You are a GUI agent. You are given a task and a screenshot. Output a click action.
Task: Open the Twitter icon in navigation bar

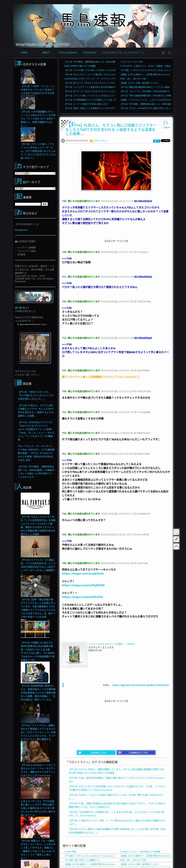[163, 53]
